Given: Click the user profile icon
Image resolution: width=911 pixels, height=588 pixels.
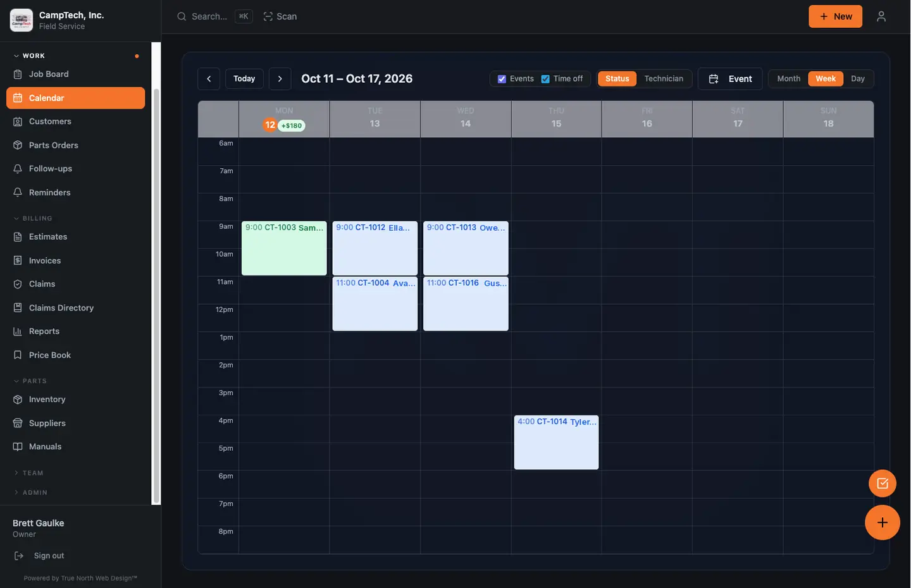Looking at the screenshot, I should tap(881, 16).
